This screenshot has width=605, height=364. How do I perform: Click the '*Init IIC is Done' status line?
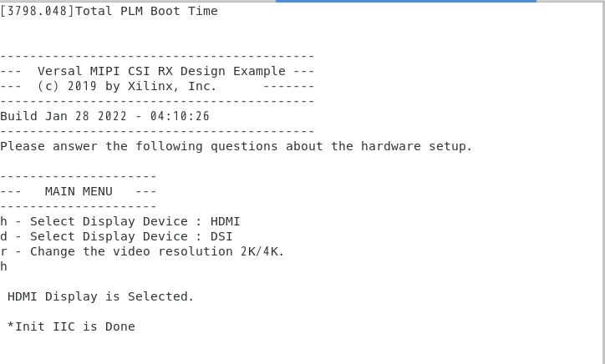[71, 327]
